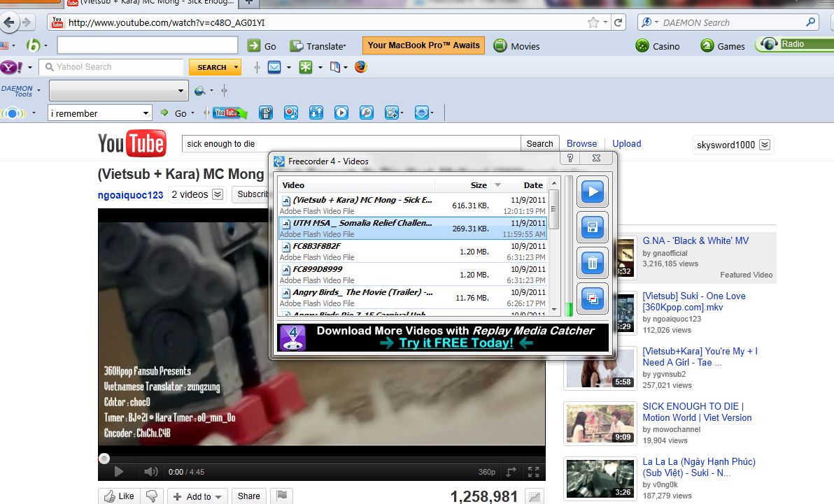Click the wrench settings icon in Freecorder toolbar

click(367, 113)
